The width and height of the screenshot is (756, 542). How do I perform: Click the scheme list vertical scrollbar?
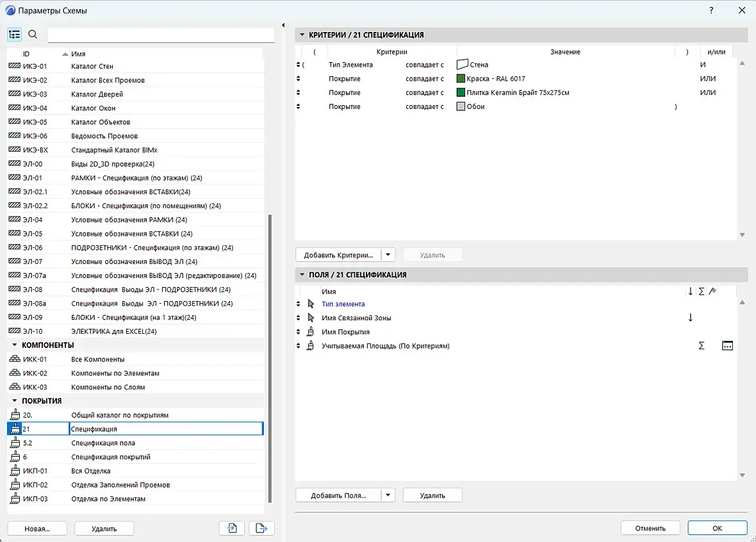point(270,357)
